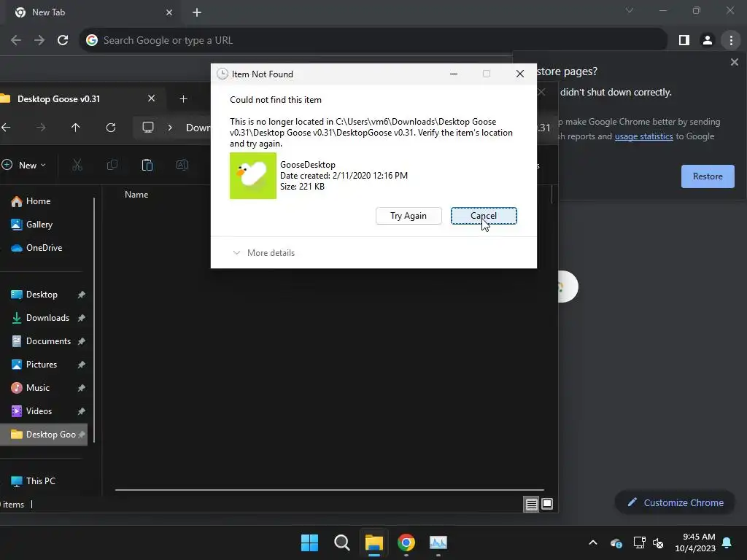Open OneDrive in Explorer sidebar
Viewport: 747px width, 560px height.
pyautogui.click(x=44, y=248)
